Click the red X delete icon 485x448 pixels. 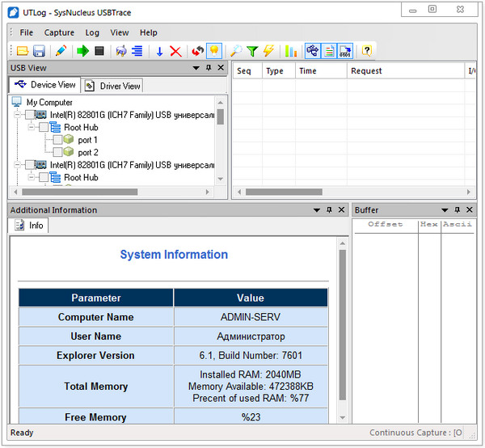[175, 51]
